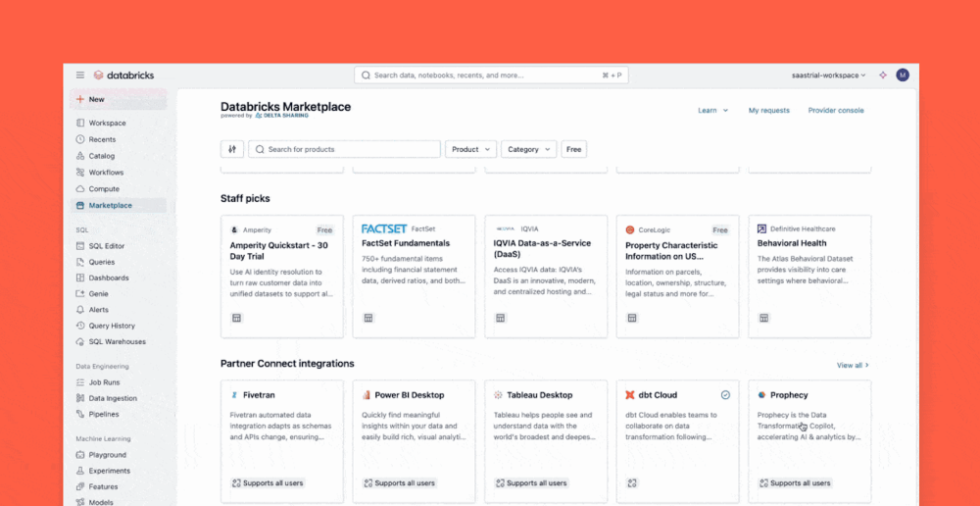The image size is (980, 506).
Task: Click the Pipelines sidebar icon
Action: coord(80,414)
